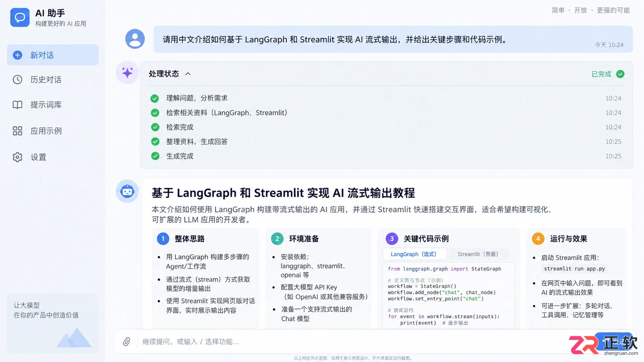Click 检索相关资料(LangGraph、Streamlit) text
The height and width of the screenshot is (362, 644).
click(227, 113)
